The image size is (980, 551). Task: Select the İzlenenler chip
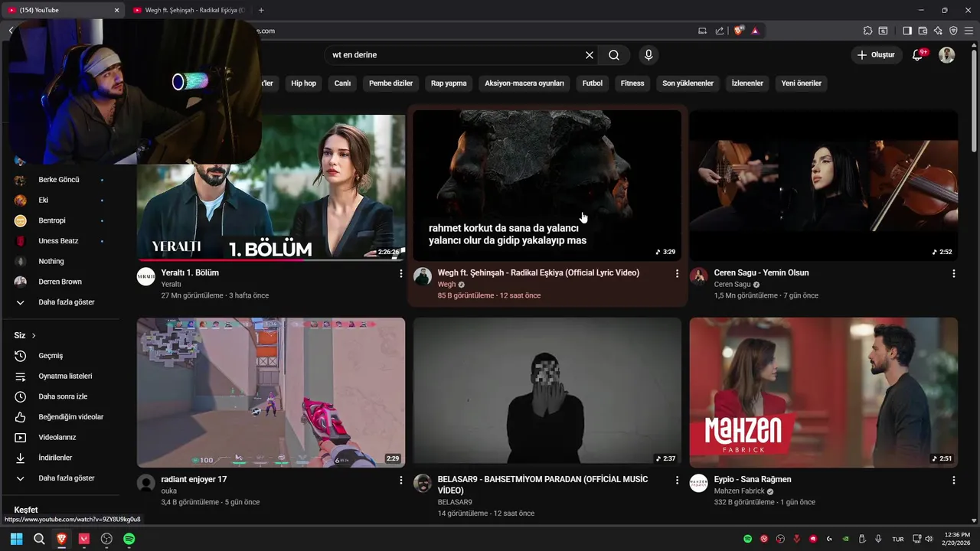coord(747,83)
